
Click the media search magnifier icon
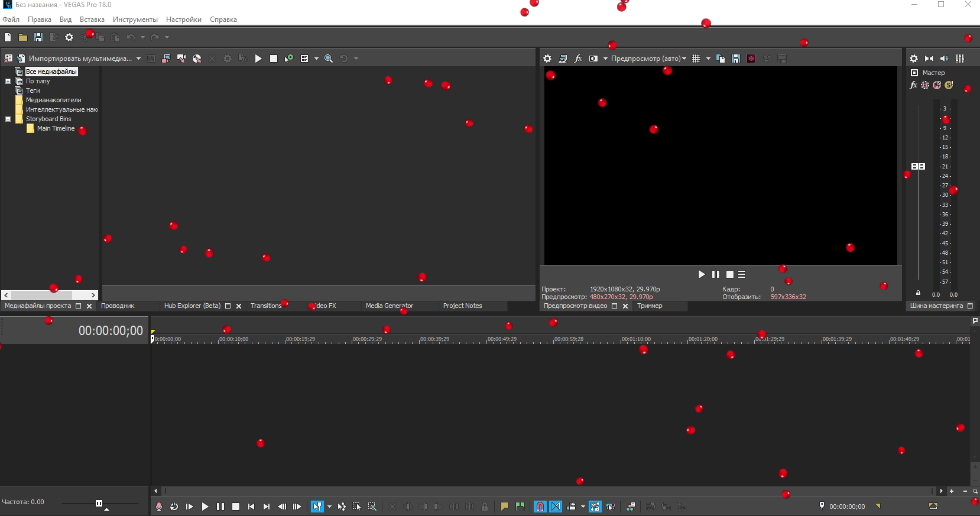pyautogui.click(x=329, y=59)
